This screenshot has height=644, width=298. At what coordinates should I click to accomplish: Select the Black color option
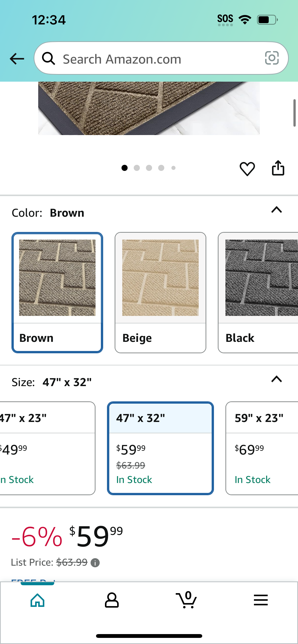coord(258,292)
